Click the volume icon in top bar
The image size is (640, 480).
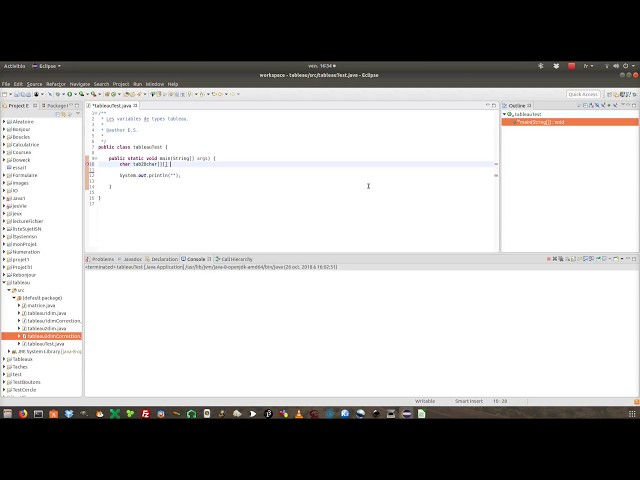coord(616,66)
